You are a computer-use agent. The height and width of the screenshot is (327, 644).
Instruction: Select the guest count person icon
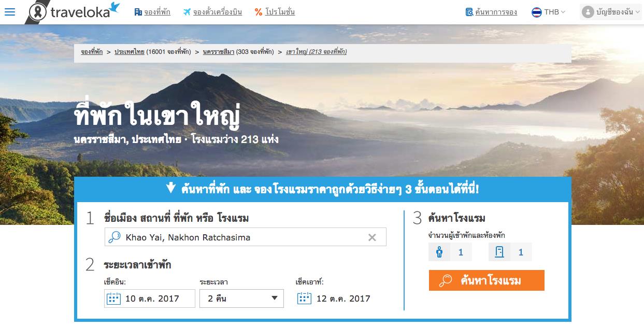[x=439, y=252]
